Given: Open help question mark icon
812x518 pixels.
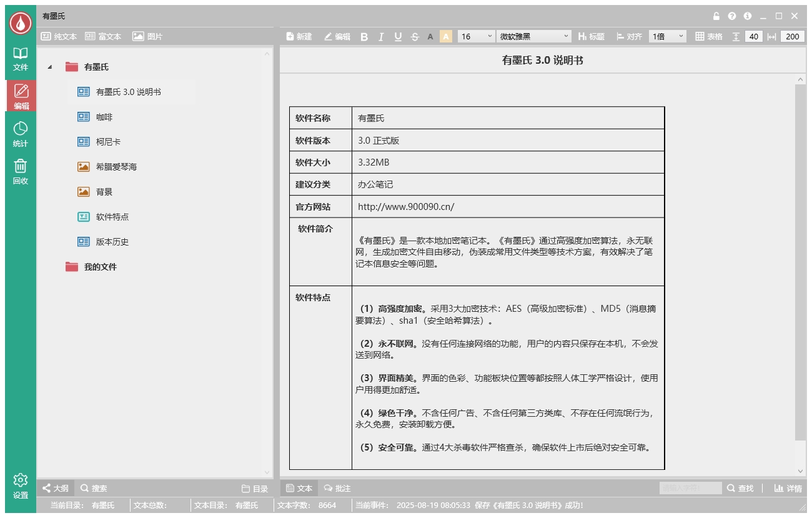Looking at the screenshot, I should [x=732, y=16].
